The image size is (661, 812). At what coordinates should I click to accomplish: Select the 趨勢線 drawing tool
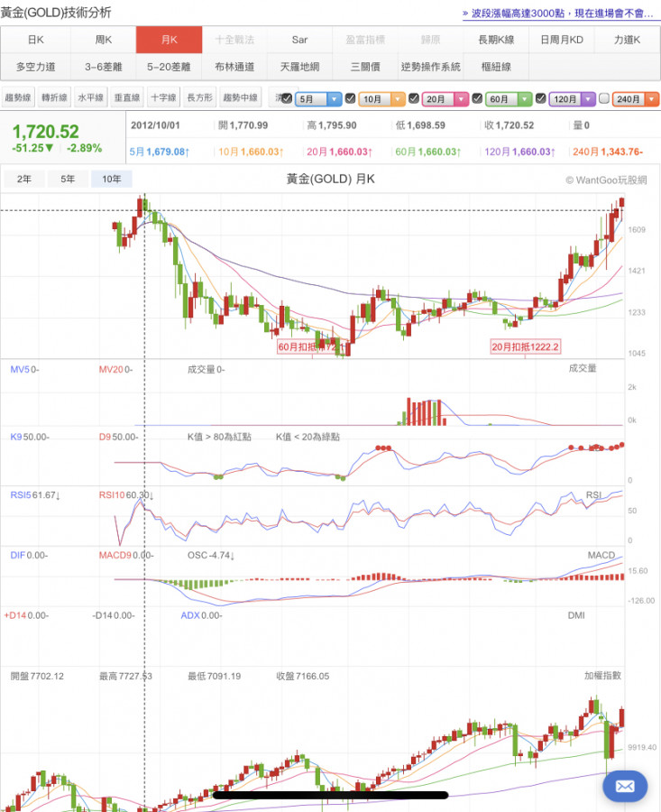(18, 97)
